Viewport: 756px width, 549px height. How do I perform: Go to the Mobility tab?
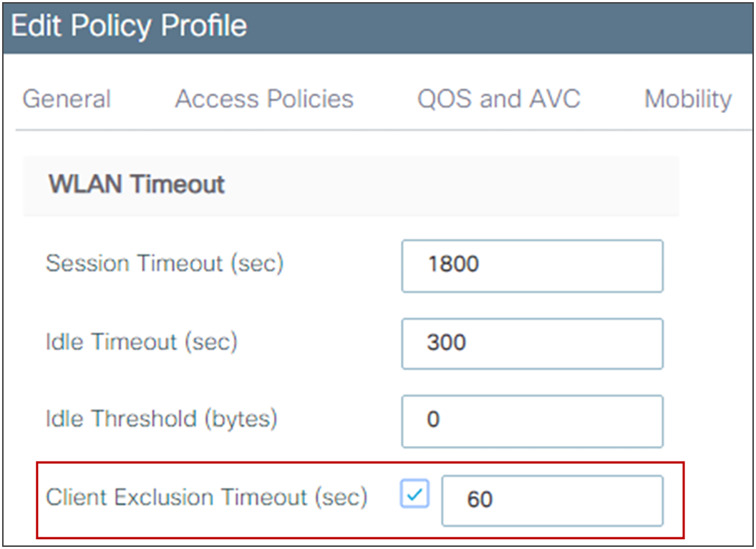(688, 99)
